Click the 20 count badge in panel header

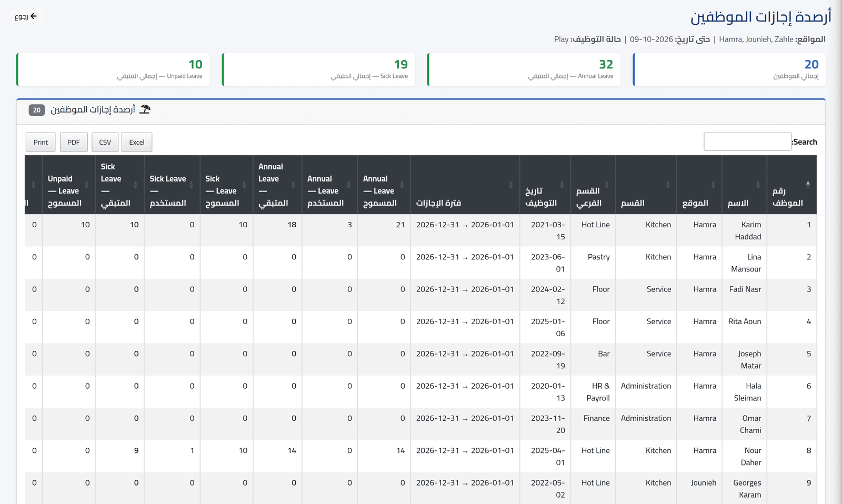37,110
